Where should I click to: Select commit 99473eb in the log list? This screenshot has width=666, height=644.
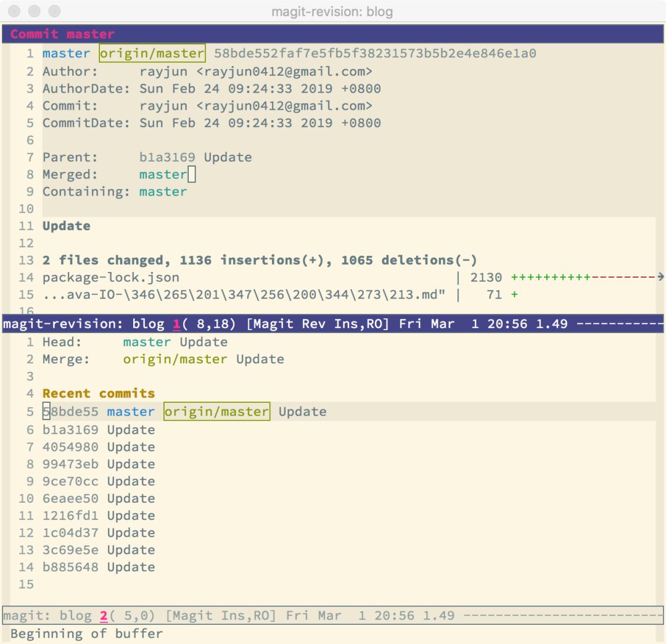point(70,464)
